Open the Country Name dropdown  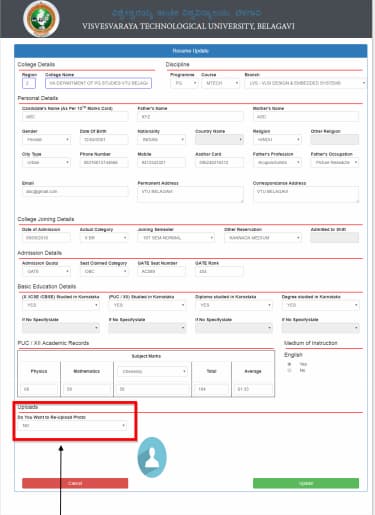[219, 140]
